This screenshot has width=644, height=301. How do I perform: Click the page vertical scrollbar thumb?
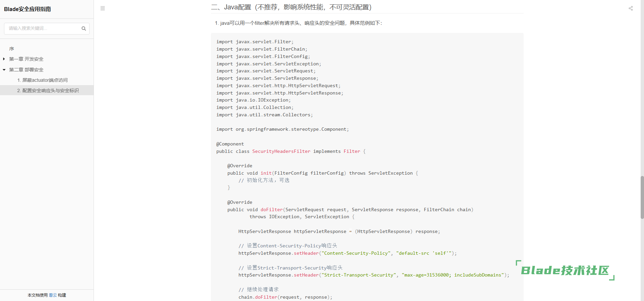coord(642,197)
